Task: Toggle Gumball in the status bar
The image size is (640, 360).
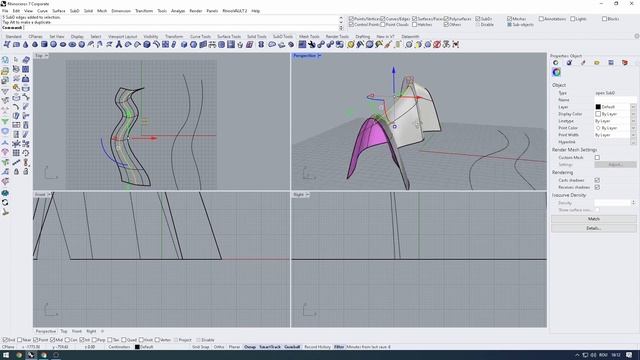Action: coord(292,347)
